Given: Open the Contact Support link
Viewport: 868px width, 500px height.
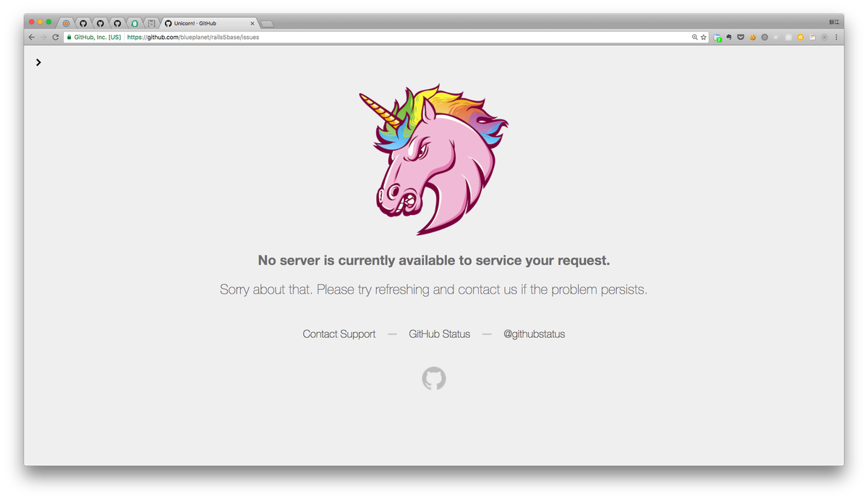Looking at the screenshot, I should coord(339,334).
